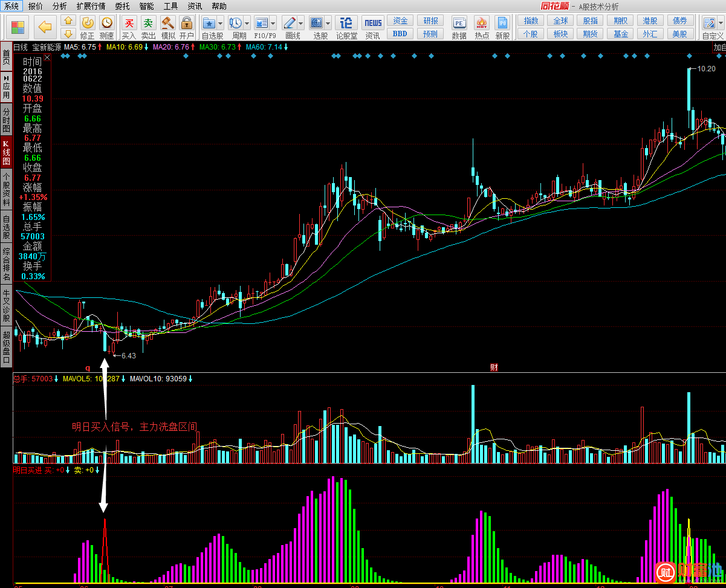Switch to the 应用 sidebar tab
This screenshot has width=726, height=588.
click(x=6, y=88)
